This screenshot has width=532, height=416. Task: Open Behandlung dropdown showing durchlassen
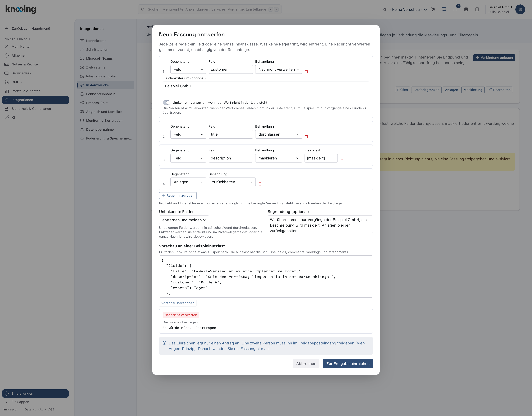point(279,134)
